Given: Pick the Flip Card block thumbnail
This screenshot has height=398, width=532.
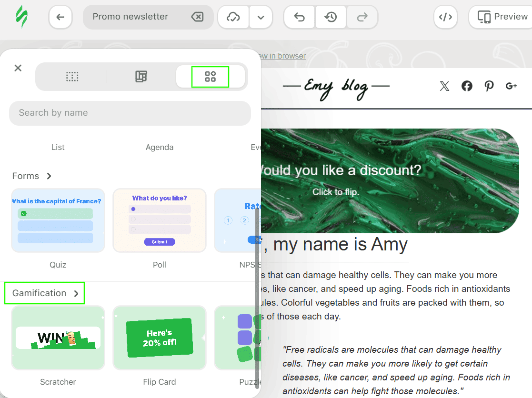Looking at the screenshot, I should tap(160, 338).
